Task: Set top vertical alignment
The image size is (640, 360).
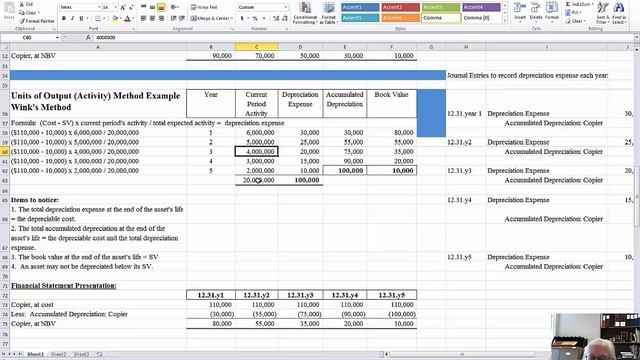Action: [143, 7]
